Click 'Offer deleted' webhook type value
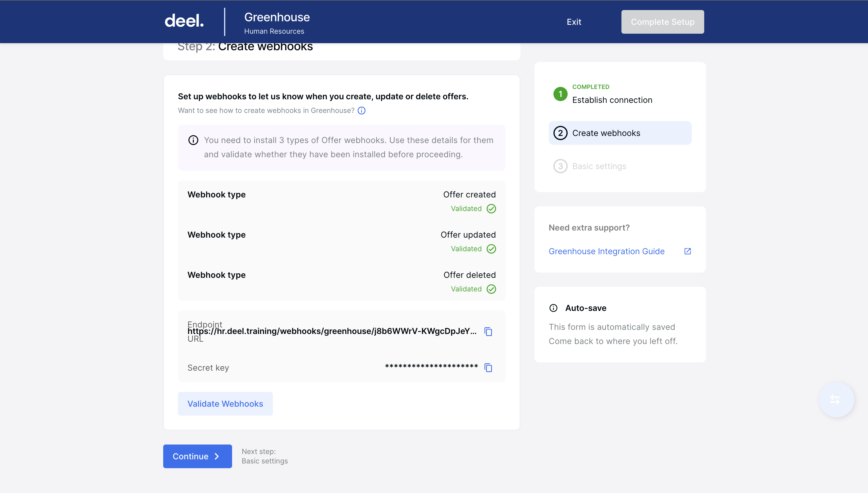The image size is (868, 493). 469,275
